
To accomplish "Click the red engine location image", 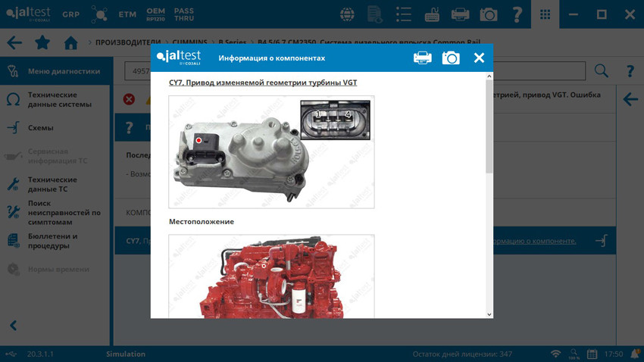I will [x=271, y=276].
